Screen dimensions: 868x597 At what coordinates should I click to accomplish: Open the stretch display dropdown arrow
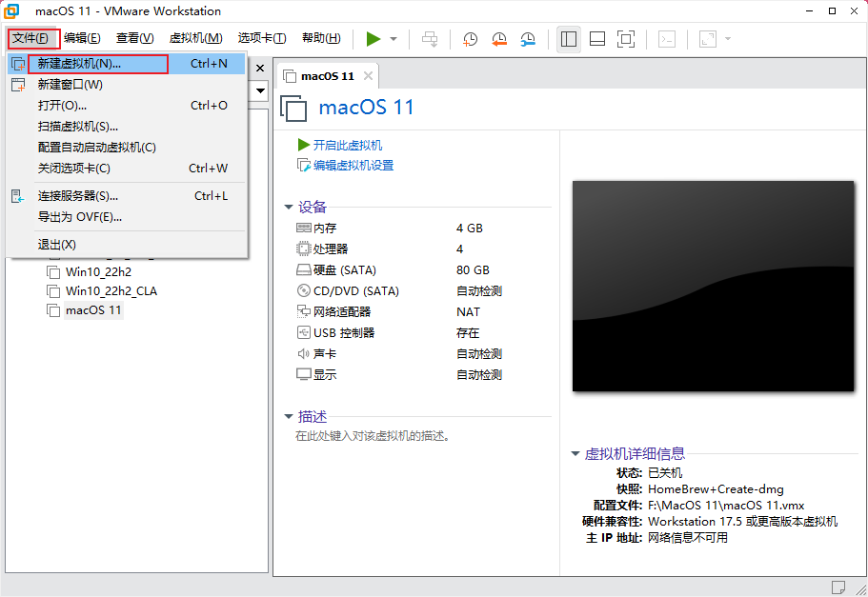point(728,39)
